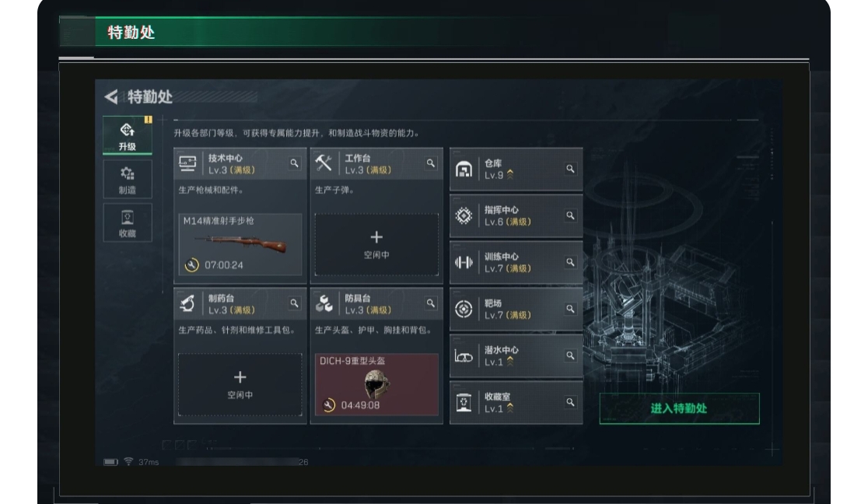The width and height of the screenshot is (868, 504).
Task: Open magnifier for 防具台 details
Action: 431,303
